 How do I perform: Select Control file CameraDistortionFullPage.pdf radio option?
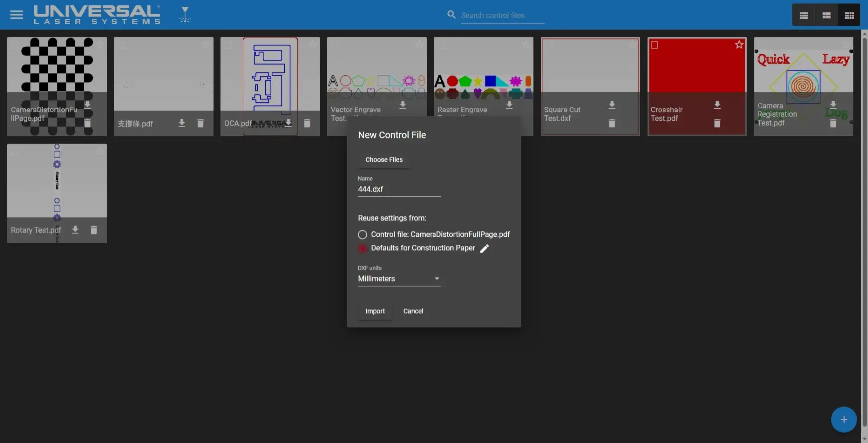tap(362, 234)
